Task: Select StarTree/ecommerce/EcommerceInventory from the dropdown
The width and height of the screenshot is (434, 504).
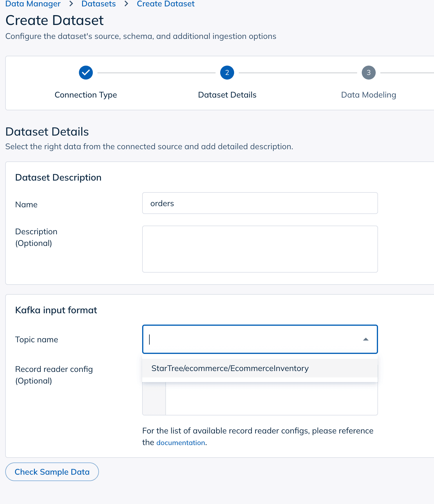Action: point(230,368)
